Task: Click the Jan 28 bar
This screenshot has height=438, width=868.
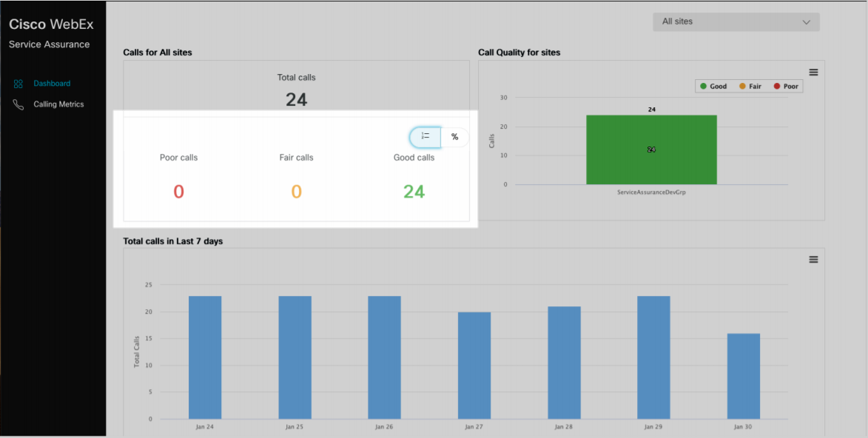Action: coord(564,363)
